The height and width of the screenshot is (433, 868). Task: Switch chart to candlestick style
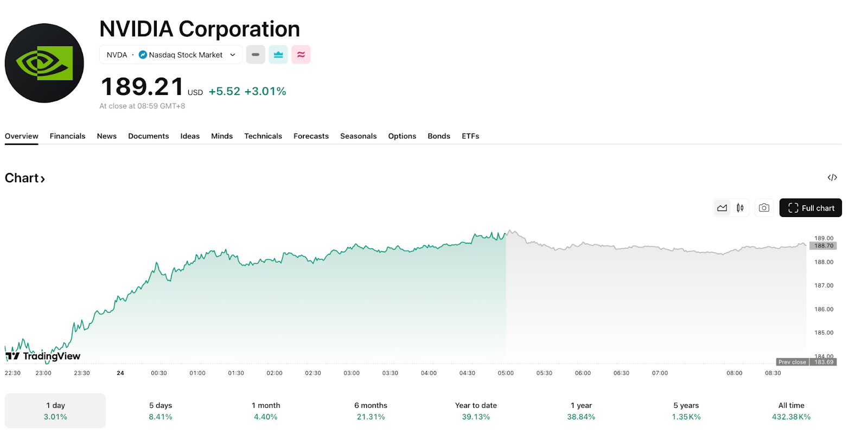pyautogui.click(x=740, y=208)
